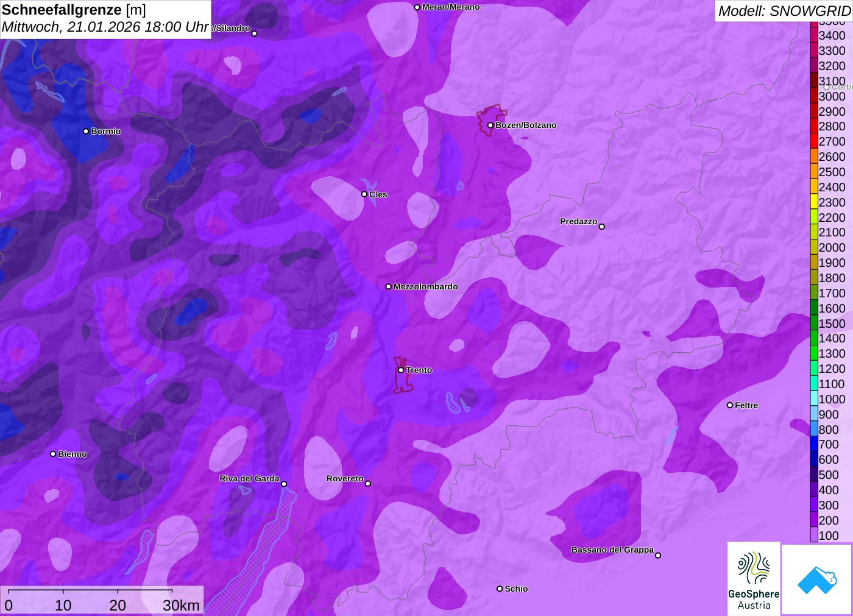Screen dimensions: 853x616
Task: Click the Bassano del Grappa marker dot
Action: [x=658, y=555]
